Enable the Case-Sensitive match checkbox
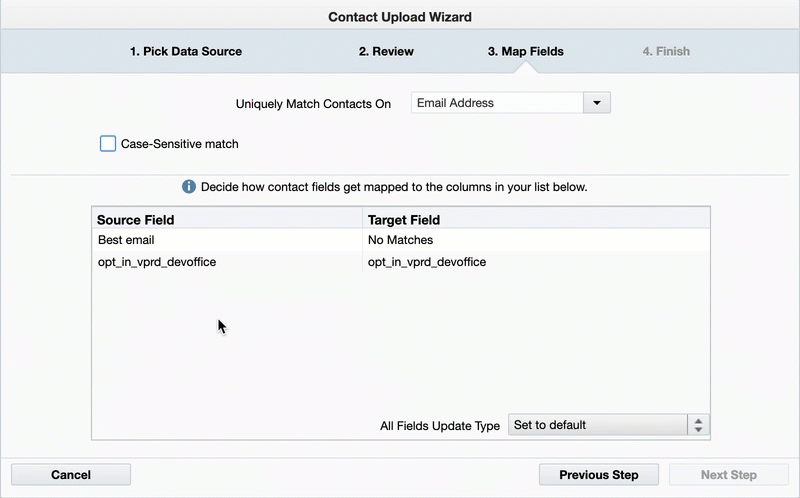 [108, 144]
